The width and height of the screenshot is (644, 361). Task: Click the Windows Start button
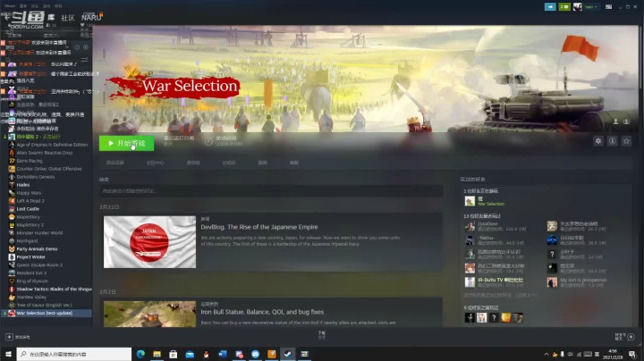(8, 354)
